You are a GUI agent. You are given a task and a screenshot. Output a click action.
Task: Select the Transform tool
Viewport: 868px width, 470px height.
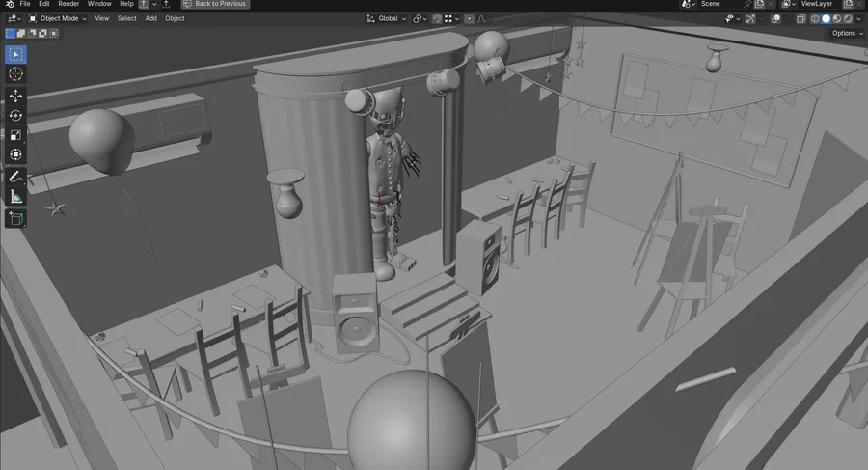(x=15, y=154)
